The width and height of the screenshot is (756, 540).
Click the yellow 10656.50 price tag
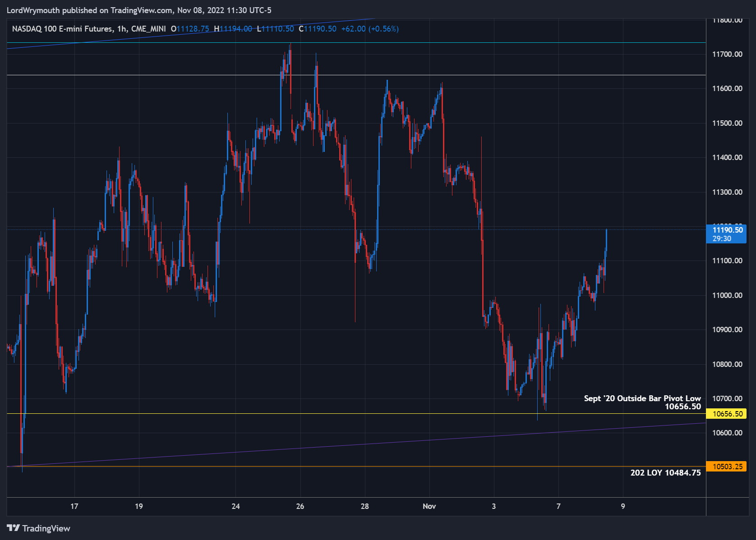(727, 414)
